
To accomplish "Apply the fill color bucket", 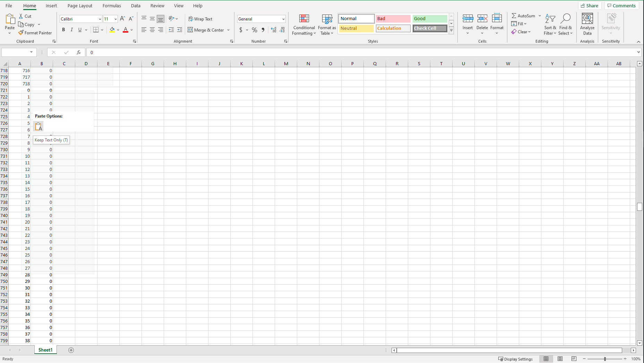I will pyautogui.click(x=112, y=30).
